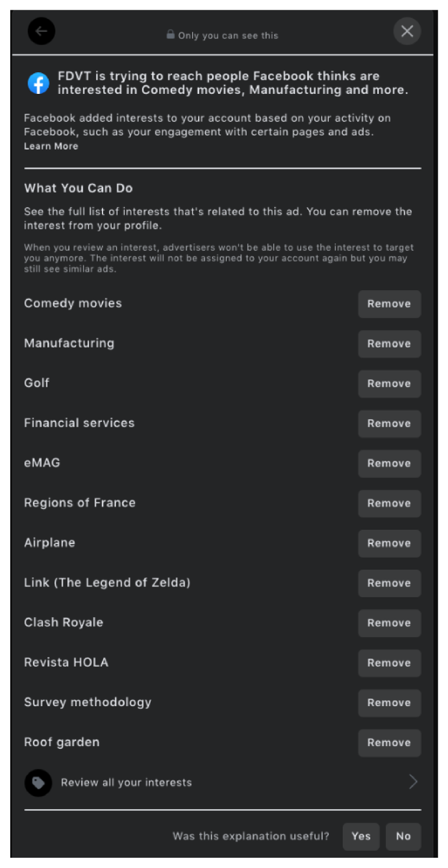Click the back arrow icon
This screenshot has height=868, width=448.
point(42,31)
